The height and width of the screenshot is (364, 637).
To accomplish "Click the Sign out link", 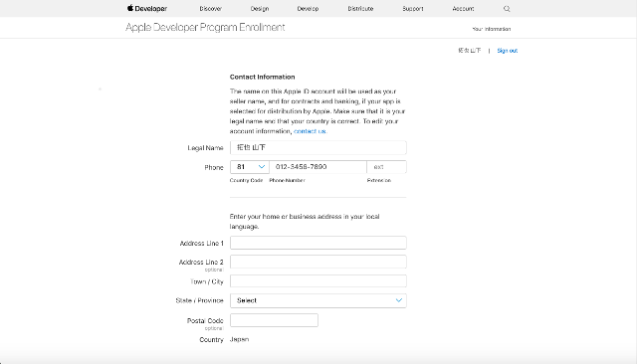I will [508, 51].
